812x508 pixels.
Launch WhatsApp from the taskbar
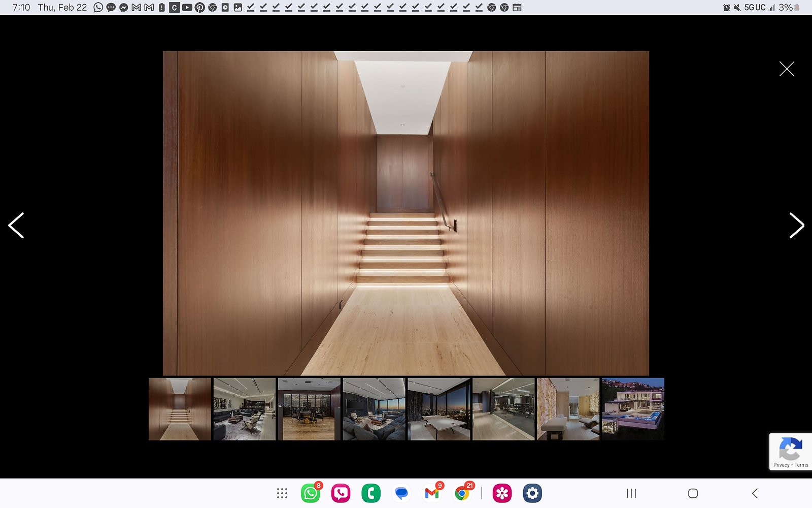(311, 493)
